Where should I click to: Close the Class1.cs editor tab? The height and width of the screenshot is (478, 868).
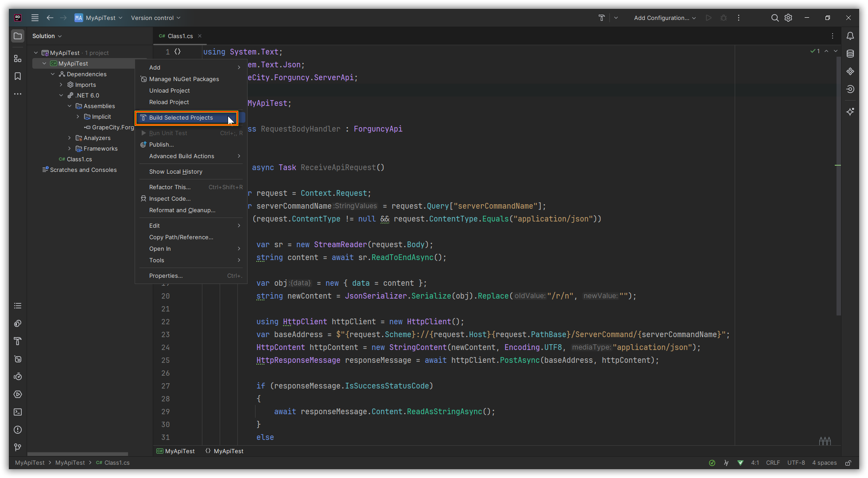[x=200, y=36]
